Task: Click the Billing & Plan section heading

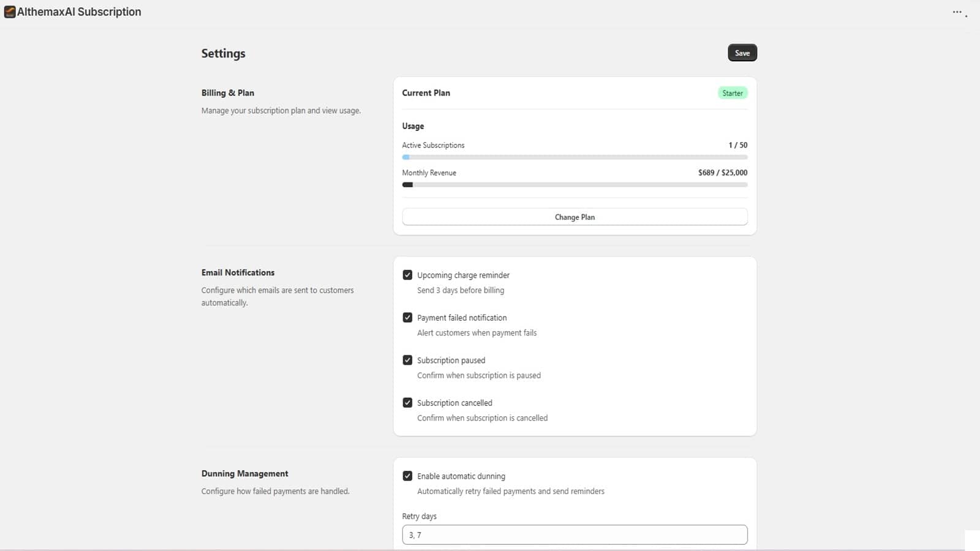Action: coord(227,93)
